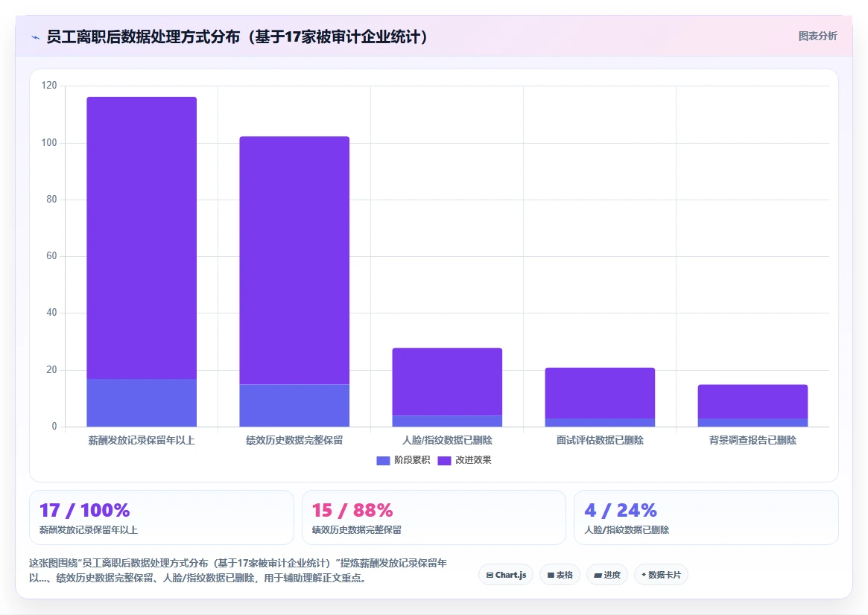This screenshot has width=868, height=615.
Task: Click the y-axis value 120
Action: click(48, 85)
